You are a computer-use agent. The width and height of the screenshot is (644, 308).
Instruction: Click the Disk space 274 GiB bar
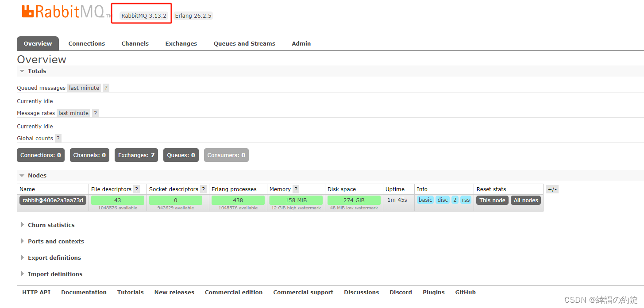coord(354,200)
